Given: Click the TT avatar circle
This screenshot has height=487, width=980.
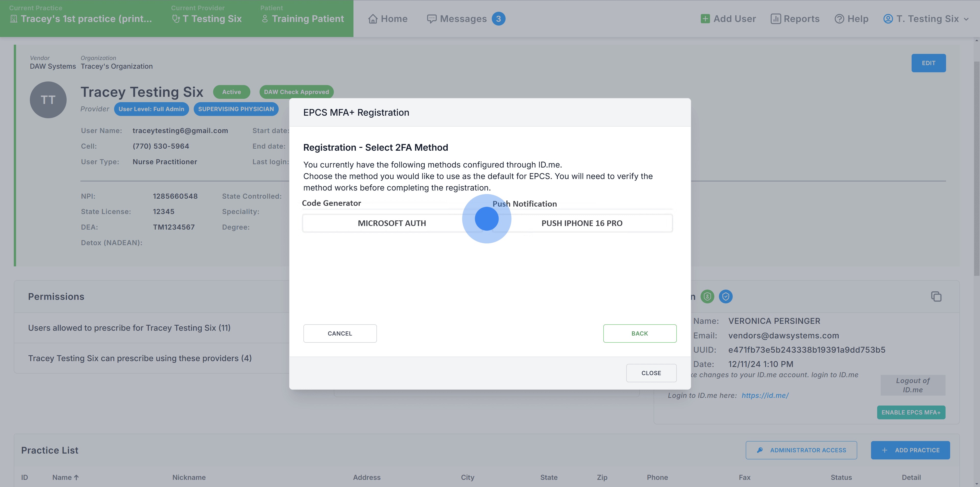Looking at the screenshot, I should [x=48, y=100].
